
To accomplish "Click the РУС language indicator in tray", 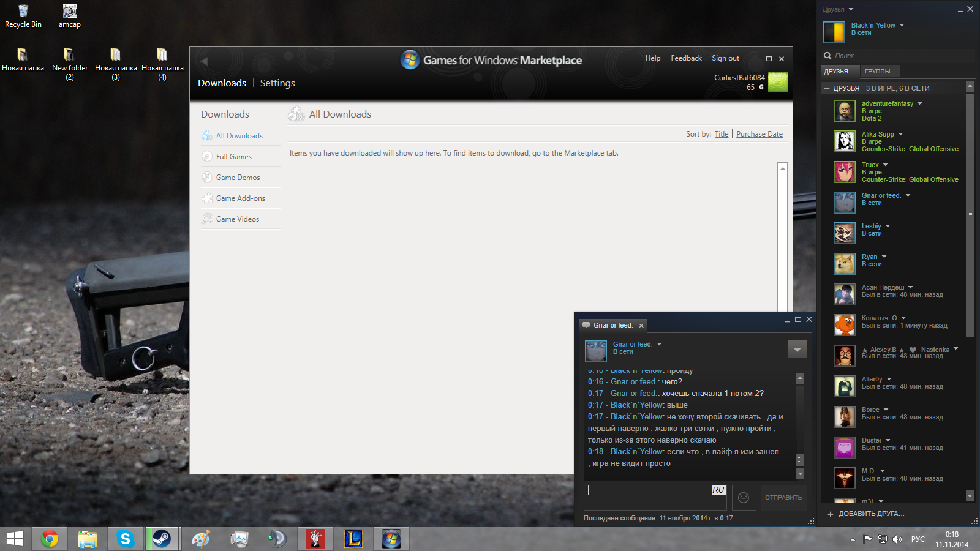I will [918, 539].
